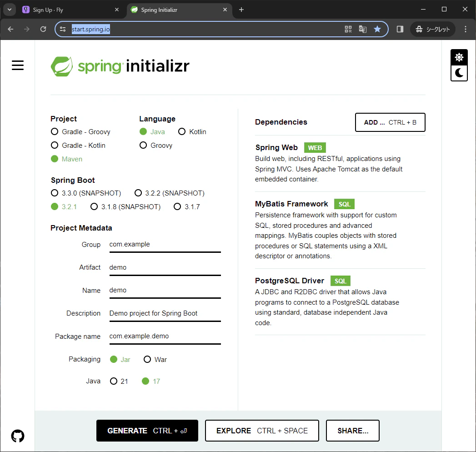Click the Artifact input field

coord(165,268)
